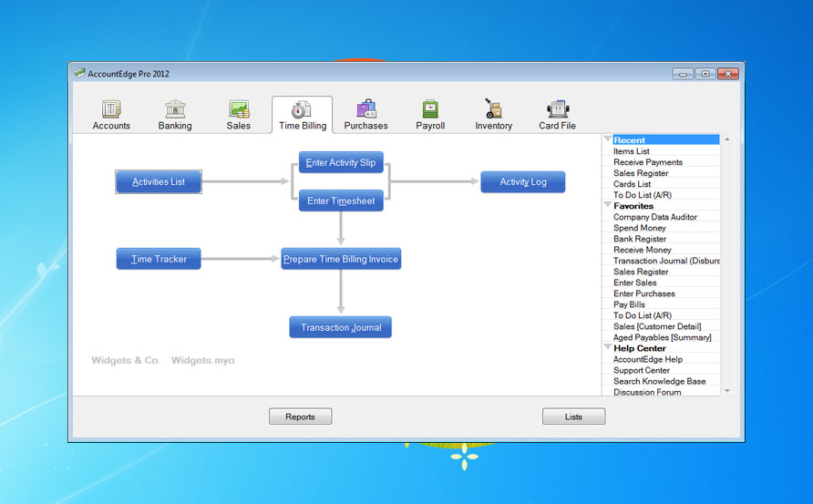Open Prepare Time Billing Invoice

341,259
